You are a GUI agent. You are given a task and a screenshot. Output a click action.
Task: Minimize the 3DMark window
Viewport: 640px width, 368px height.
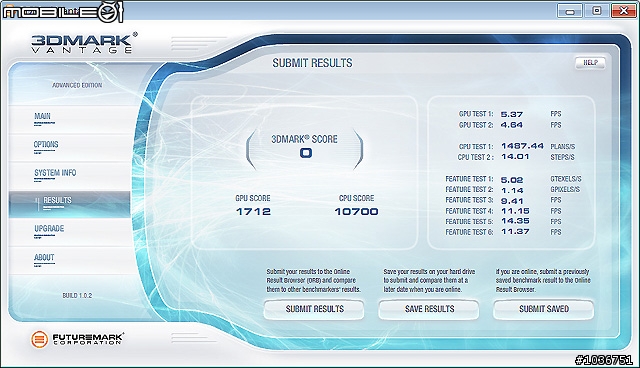pyautogui.click(x=570, y=11)
